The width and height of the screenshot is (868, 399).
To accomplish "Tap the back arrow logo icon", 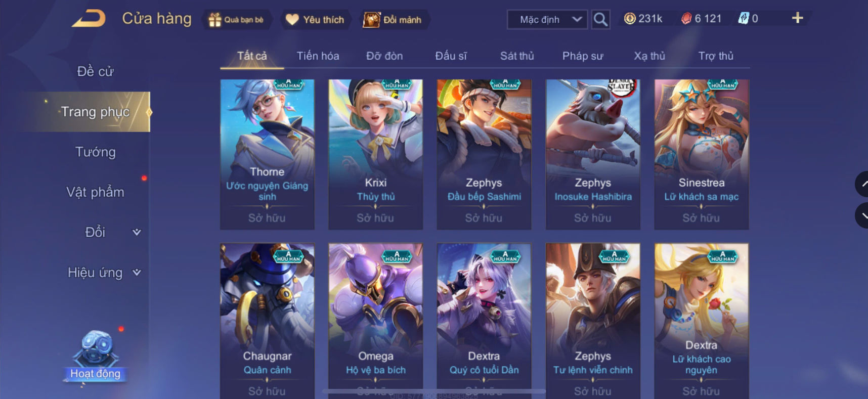I will click(89, 19).
